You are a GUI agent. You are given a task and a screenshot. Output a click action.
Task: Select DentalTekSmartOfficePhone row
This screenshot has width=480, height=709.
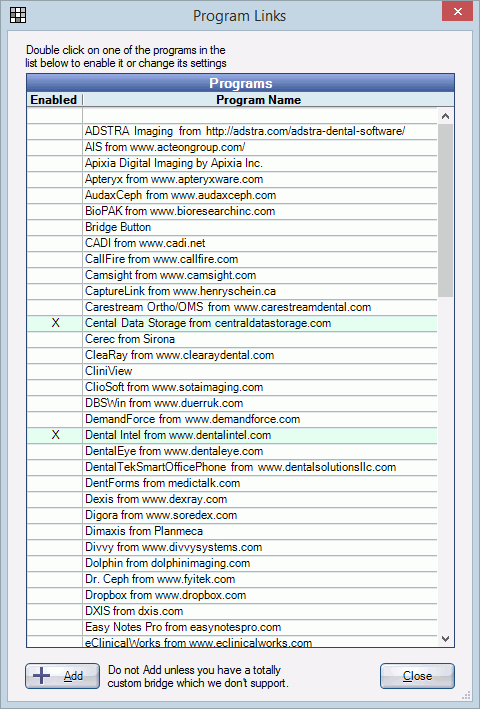coord(232,467)
